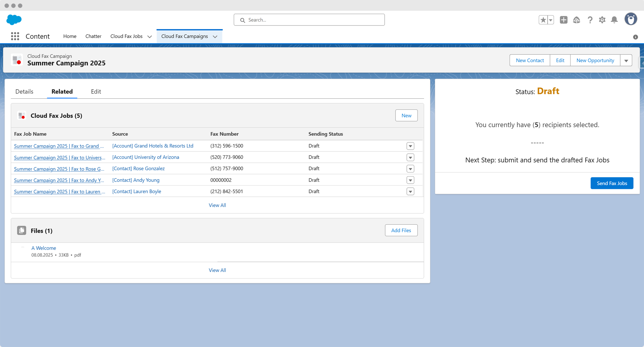Open the notifications bell
This screenshot has height=347, width=644.
614,20
